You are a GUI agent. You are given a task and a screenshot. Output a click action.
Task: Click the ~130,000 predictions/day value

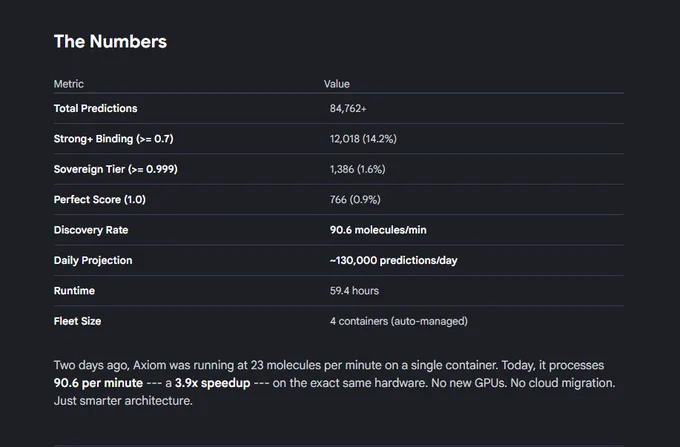(x=393, y=260)
